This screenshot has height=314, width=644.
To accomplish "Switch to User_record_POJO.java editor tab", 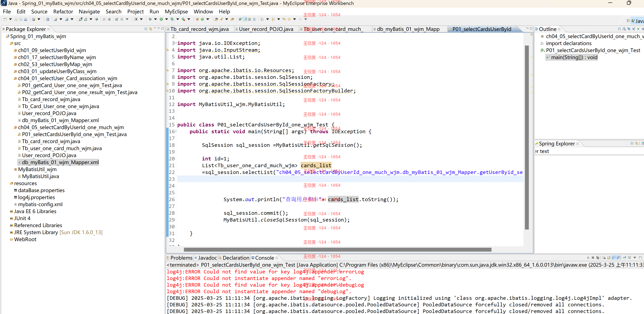I will [266, 29].
